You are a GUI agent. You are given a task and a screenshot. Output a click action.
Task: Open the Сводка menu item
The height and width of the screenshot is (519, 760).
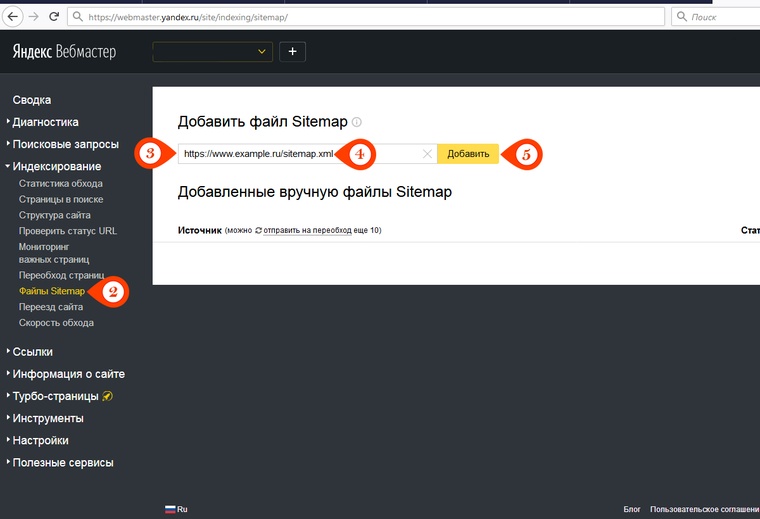(x=32, y=100)
